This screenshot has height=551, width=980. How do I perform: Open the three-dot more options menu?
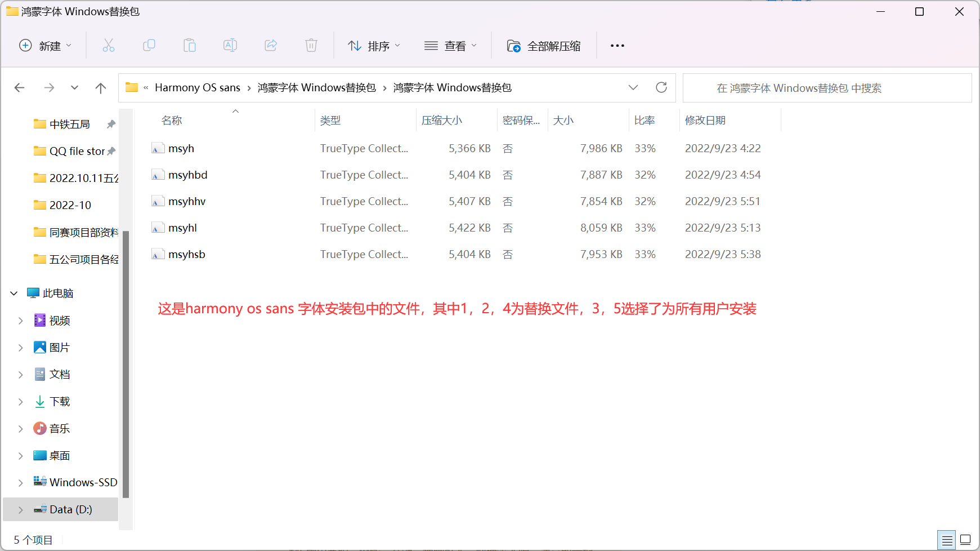point(617,46)
